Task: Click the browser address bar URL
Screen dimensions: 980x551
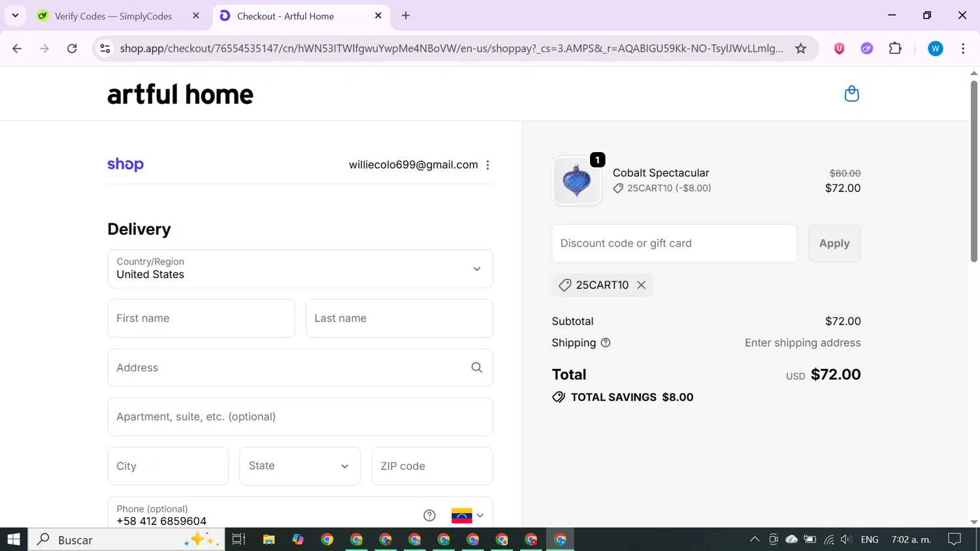Action: point(451,48)
